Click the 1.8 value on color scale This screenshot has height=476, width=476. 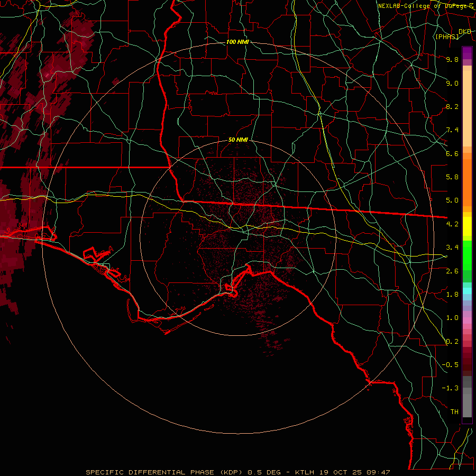(x=452, y=295)
